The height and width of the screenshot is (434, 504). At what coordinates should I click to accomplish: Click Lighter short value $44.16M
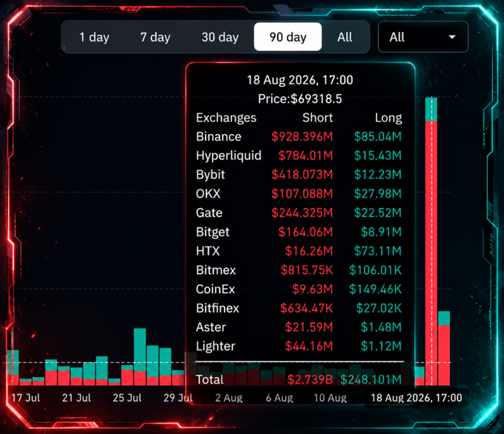(x=309, y=347)
